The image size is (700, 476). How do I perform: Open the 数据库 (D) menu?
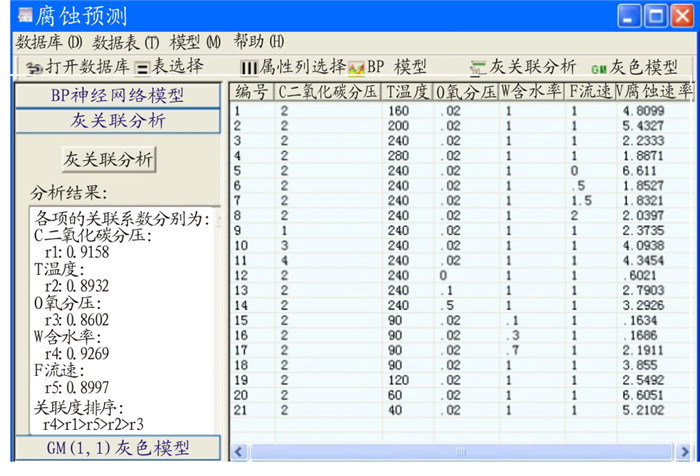[49, 42]
